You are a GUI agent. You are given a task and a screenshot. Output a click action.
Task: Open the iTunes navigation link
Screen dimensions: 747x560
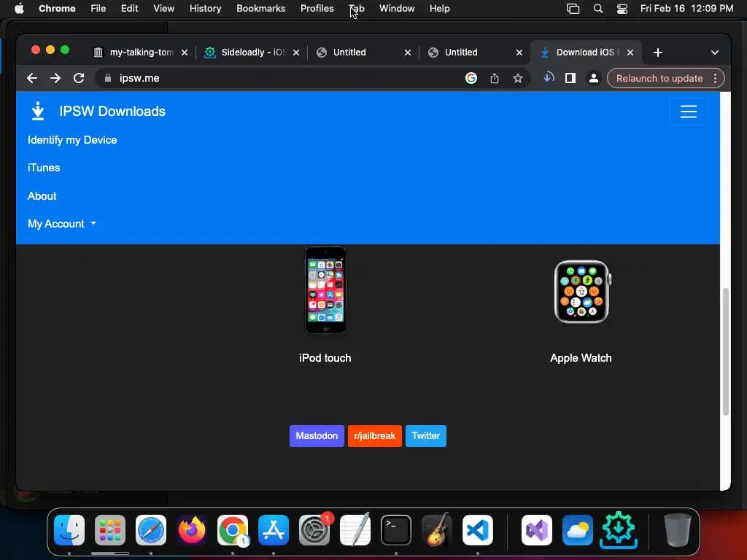tap(44, 168)
